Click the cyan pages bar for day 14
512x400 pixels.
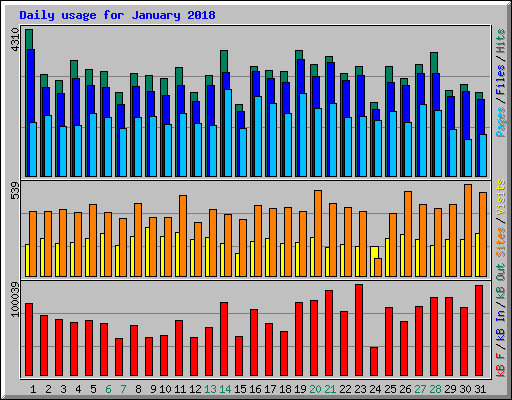(228, 133)
